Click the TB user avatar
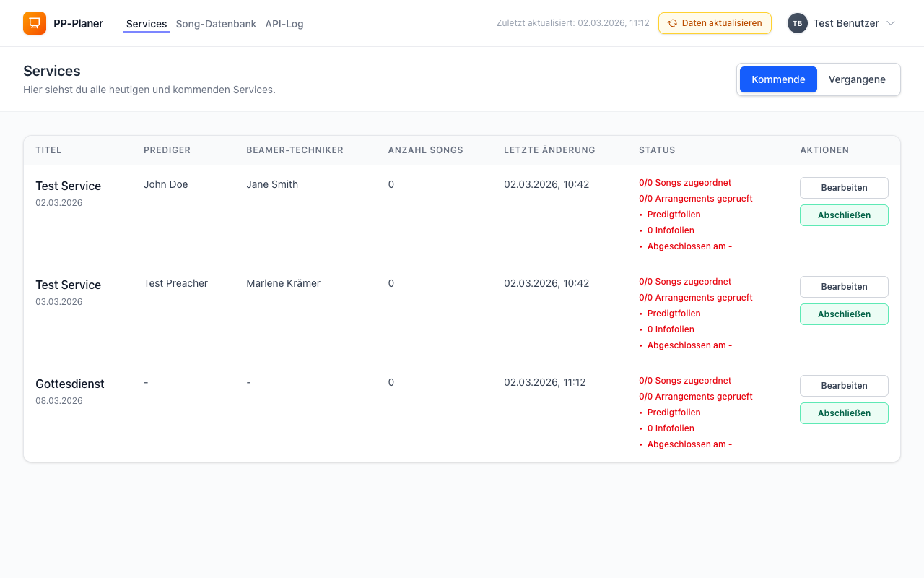924x578 pixels. (x=797, y=23)
